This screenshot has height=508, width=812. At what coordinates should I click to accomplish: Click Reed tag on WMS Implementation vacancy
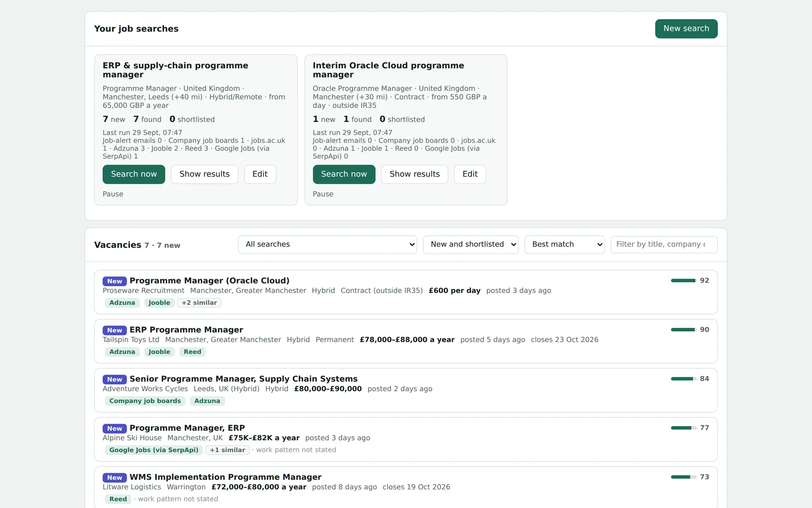(118, 499)
